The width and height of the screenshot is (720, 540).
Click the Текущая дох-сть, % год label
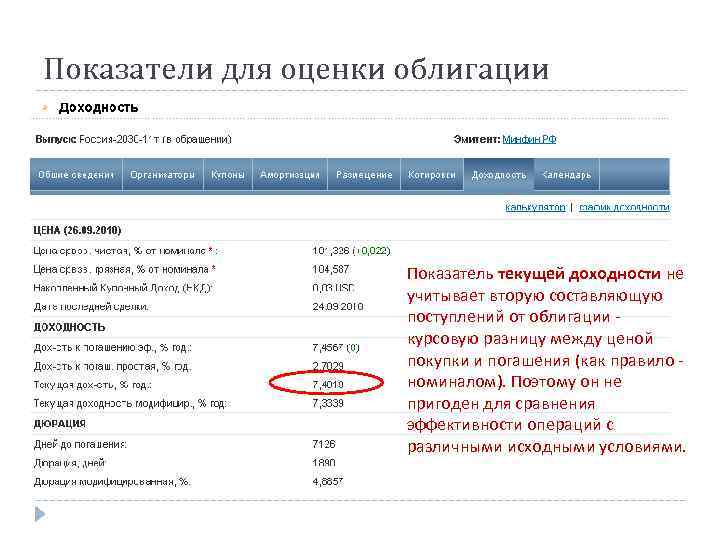pos(92,385)
